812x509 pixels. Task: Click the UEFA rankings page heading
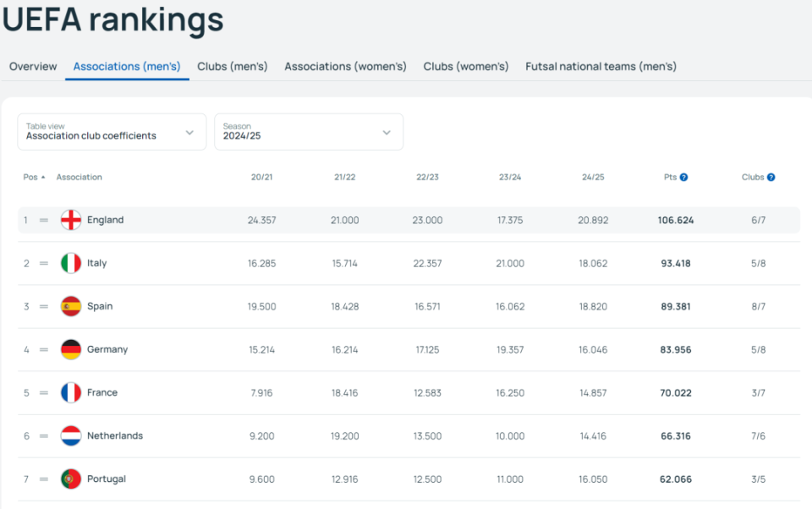point(112,20)
